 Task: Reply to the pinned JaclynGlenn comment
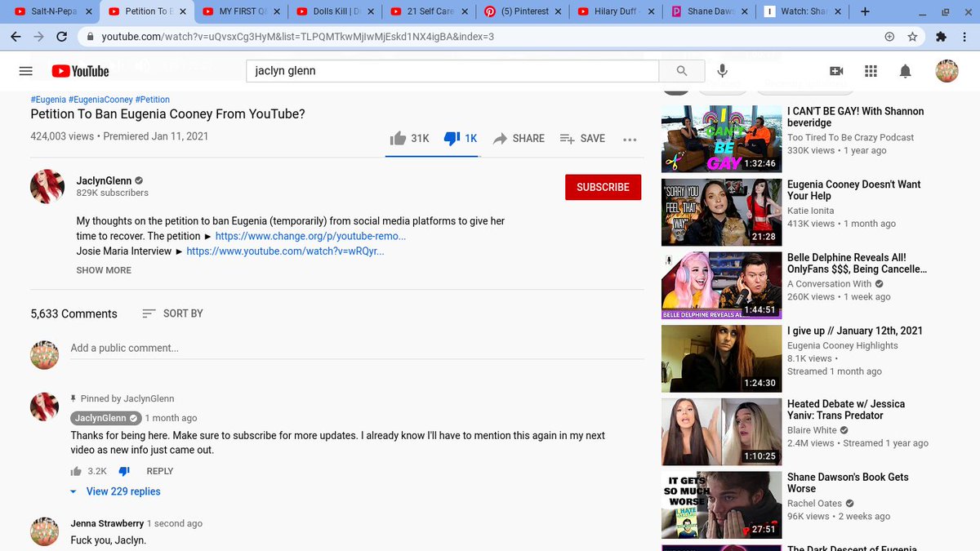point(160,471)
